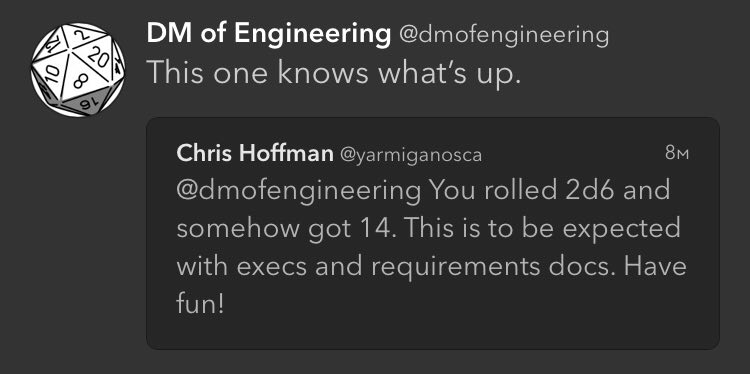
Task: Open DM of Engineering display name
Action: click(269, 35)
